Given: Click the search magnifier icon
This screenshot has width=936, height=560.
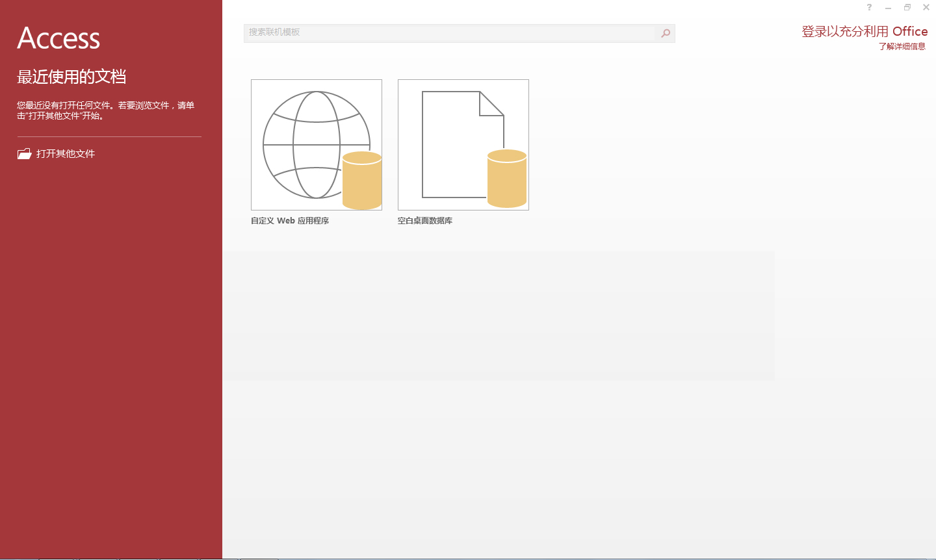Looking at the screenshot, I should (664, 33).
